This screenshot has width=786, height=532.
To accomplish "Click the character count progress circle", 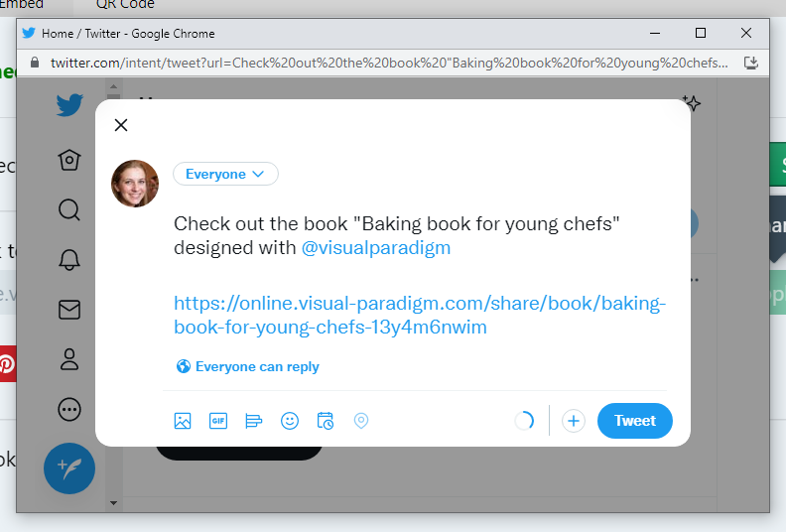I will pyautogui.click(x=524, y=421).
